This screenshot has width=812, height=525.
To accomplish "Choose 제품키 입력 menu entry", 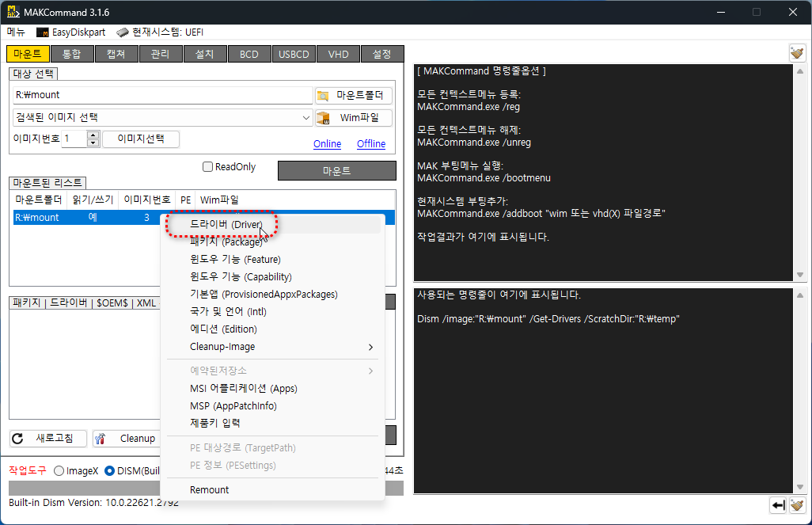I will coord(273,423).
